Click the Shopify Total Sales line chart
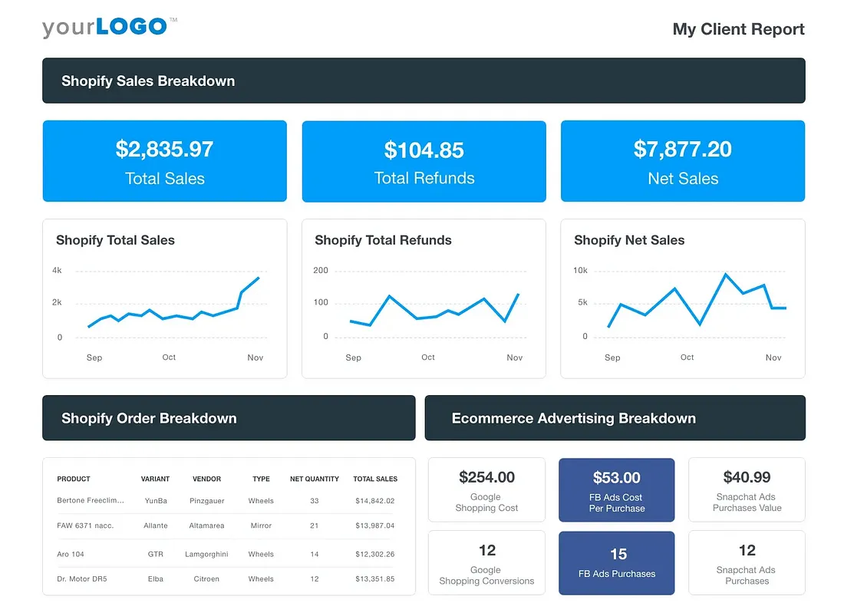Image resolution: width=844 pixels, height=616 pixels. 165,298
